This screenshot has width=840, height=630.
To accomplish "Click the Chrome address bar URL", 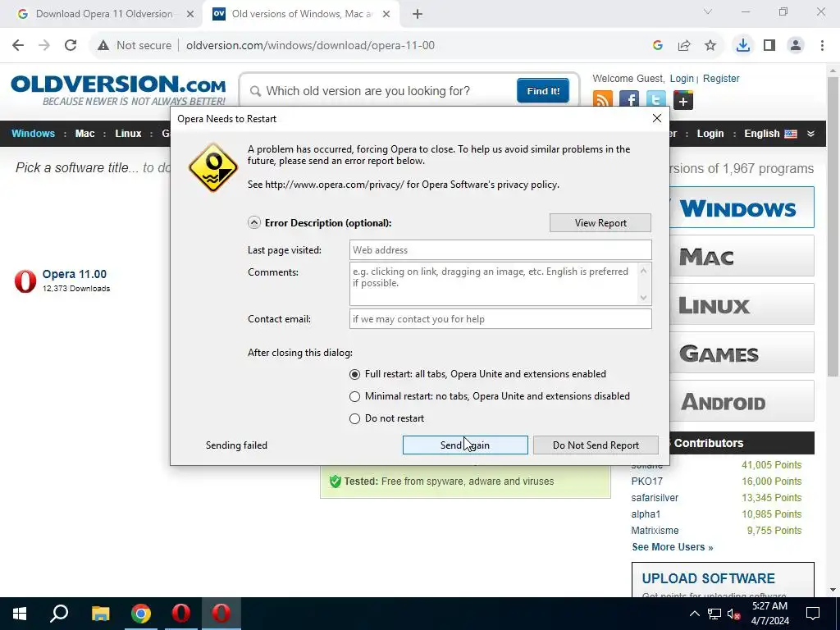I will pyautogui.click(x=310, y=46).
